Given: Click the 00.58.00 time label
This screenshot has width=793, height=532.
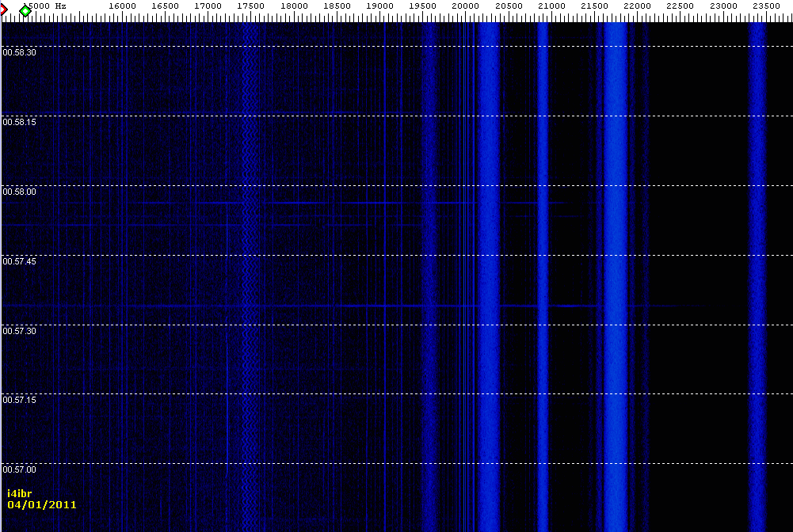Looking at the screenshot, I should pos(19,192).
